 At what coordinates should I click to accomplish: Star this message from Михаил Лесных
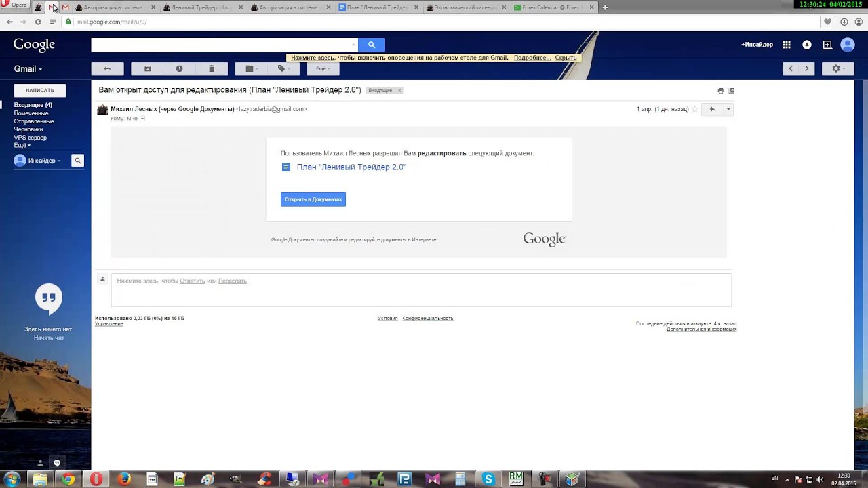tap(694, 109)
